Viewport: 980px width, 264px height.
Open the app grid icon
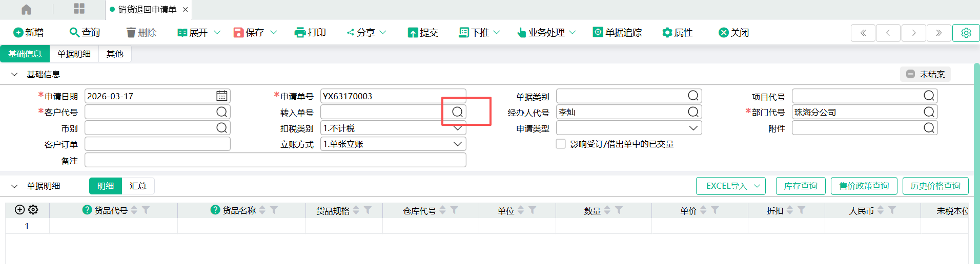[x=79, y=9]
